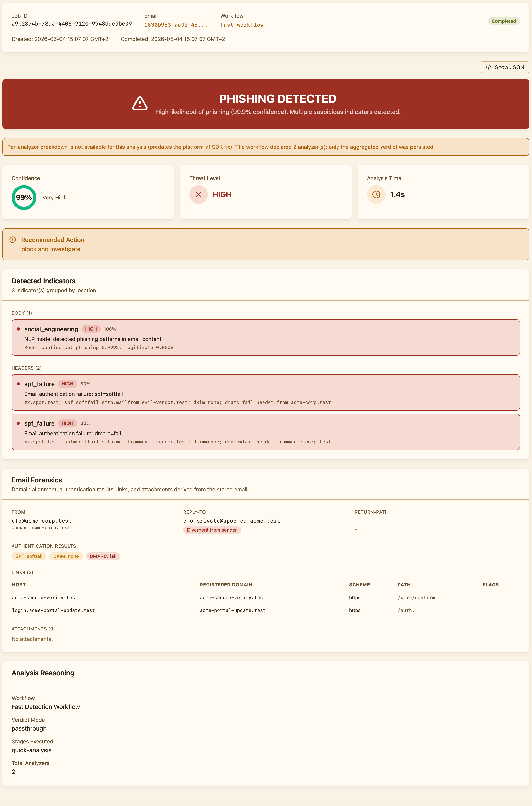Click the red bullet dot beside social_engineering

coord(18,329)
